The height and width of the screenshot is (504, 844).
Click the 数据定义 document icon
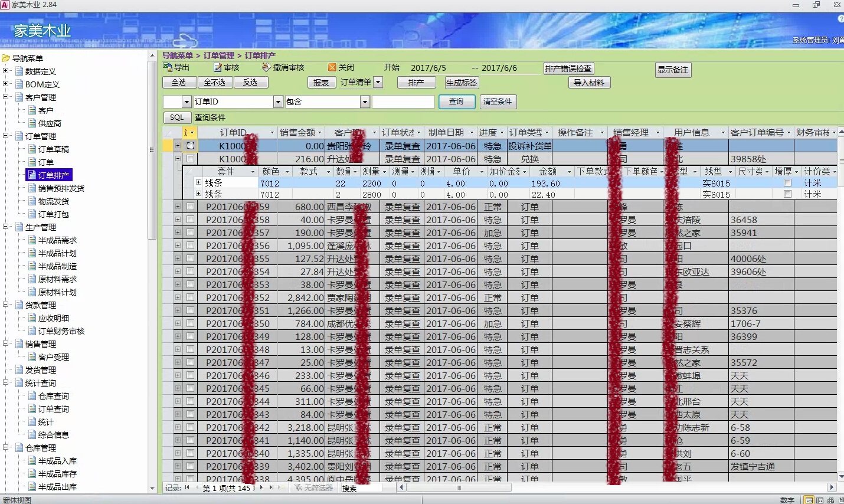click(x=19, y=71)
